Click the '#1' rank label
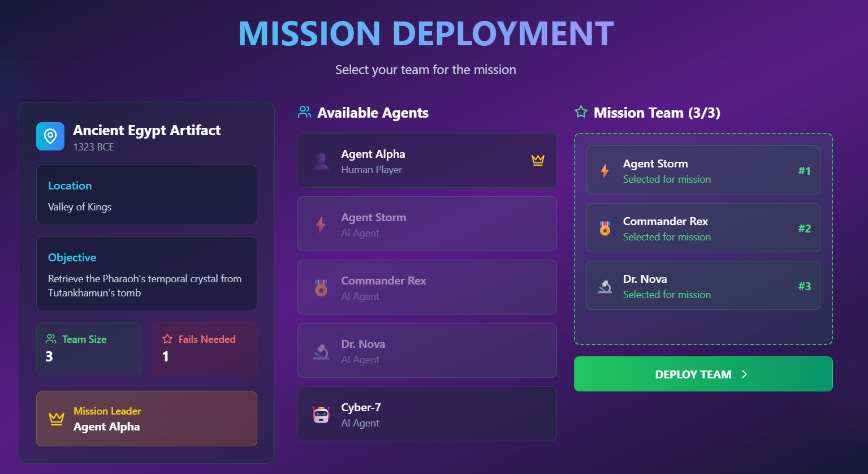The height and width of the screenshot is (474, 868). tap(805, 171)
